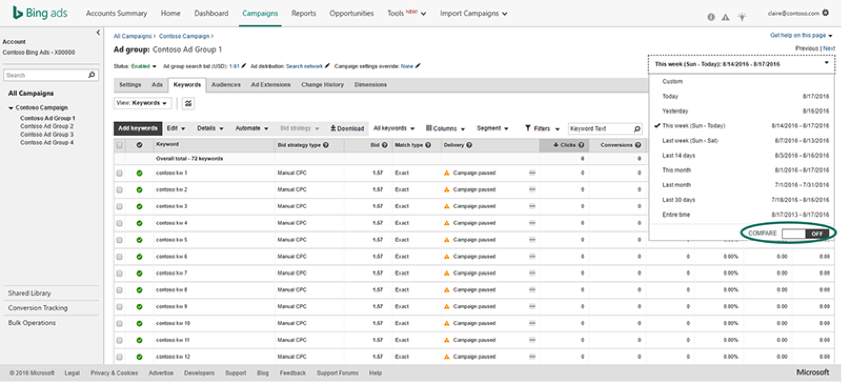Click the Bing ads logo

coord(40,13)
